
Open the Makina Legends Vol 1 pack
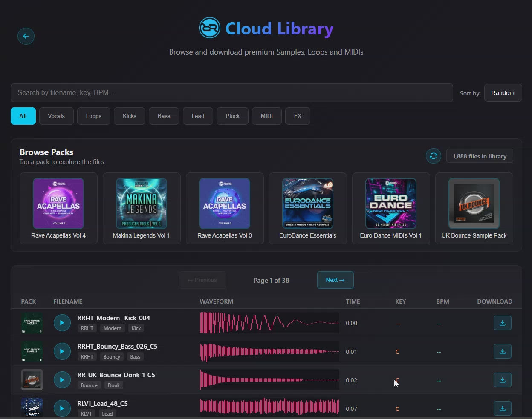point(142,208)
